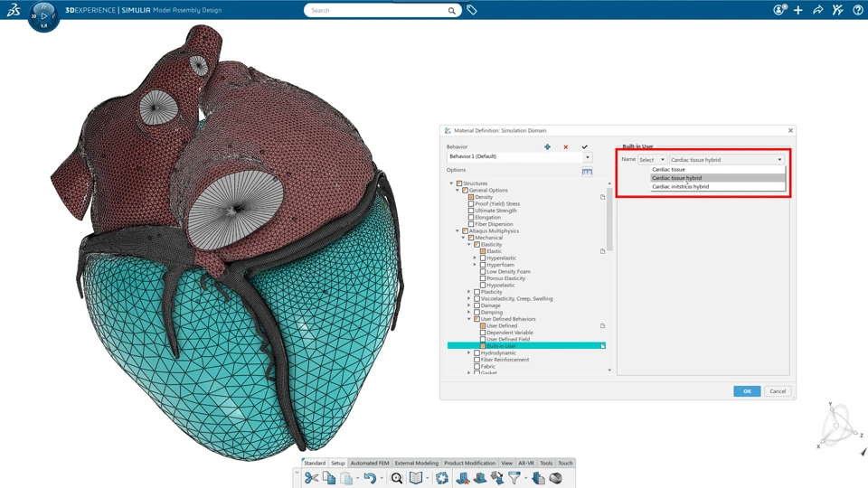Enable the Ultimate Strength checkbox
This screenshot has height=488, width=868.
(x=471, y=211)
